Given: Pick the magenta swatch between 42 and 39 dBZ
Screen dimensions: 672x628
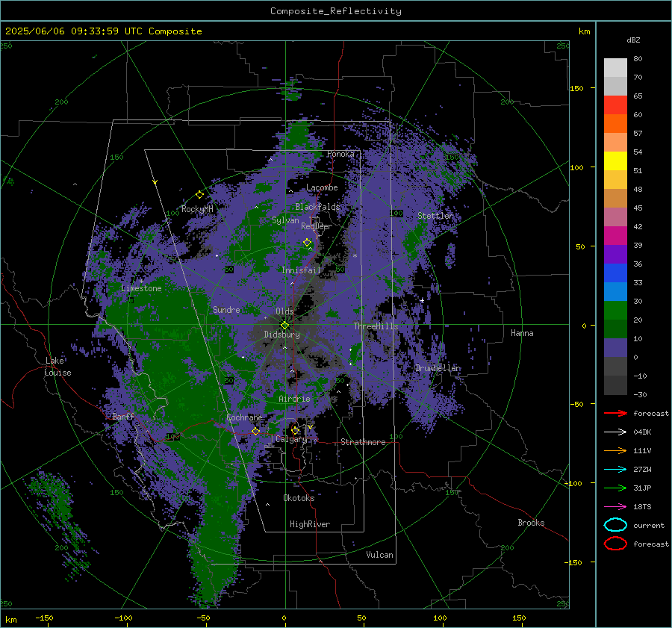Looking at the screenshot, I should tap(615, 236).
